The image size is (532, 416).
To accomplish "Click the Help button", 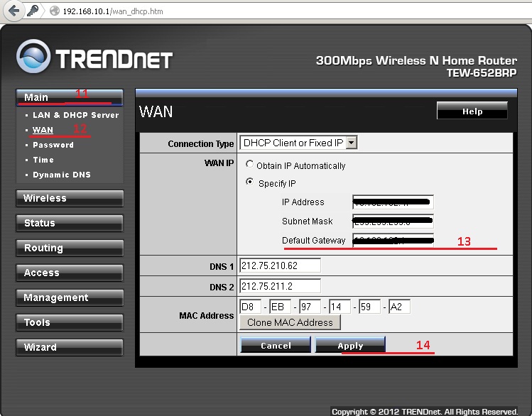I will 472,111.
